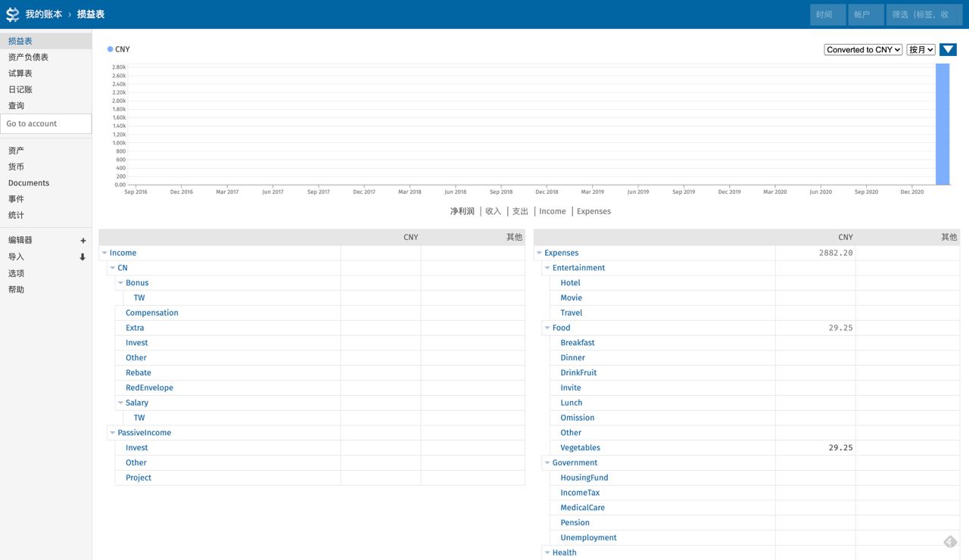The image size is (969, 560).
Task: Open 资产负债表 in the sidebar
Action: (29, 58)
